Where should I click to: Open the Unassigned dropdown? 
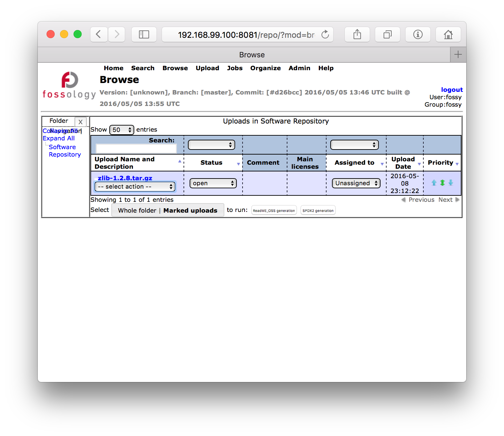356,183
